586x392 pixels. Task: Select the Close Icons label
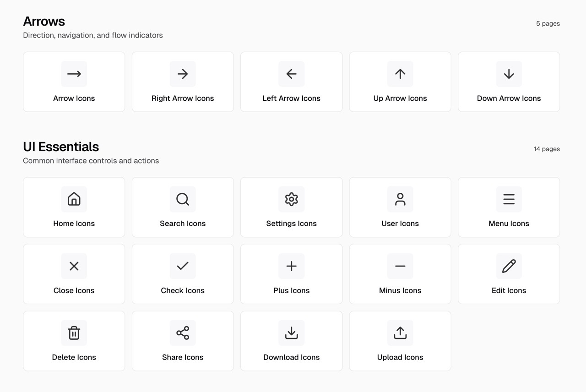[x=74, y=290]
